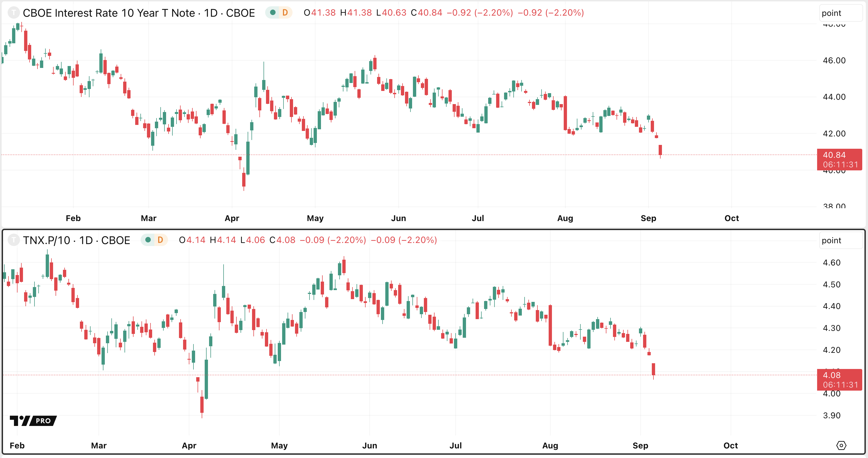This screenshot has height=458, width=868.
Task: Click the top chart's −0.92 (−2.20%) change value
Action: (x=479, y=13)
